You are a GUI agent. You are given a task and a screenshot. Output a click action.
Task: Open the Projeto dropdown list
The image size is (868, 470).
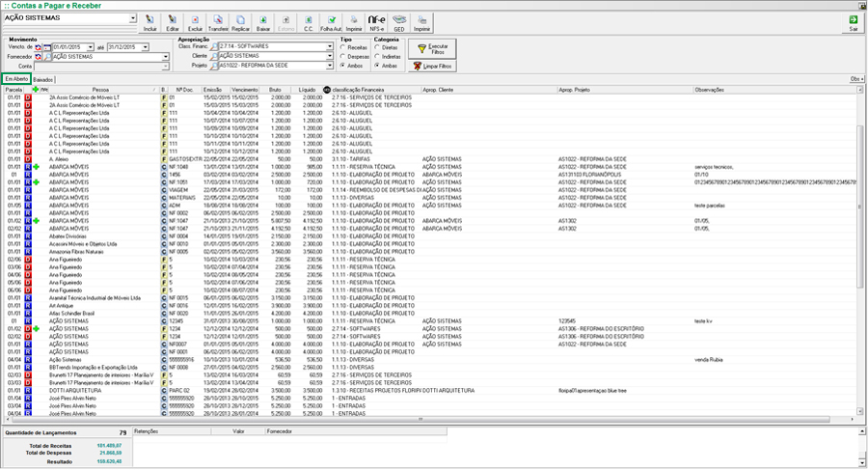[331, 66]
